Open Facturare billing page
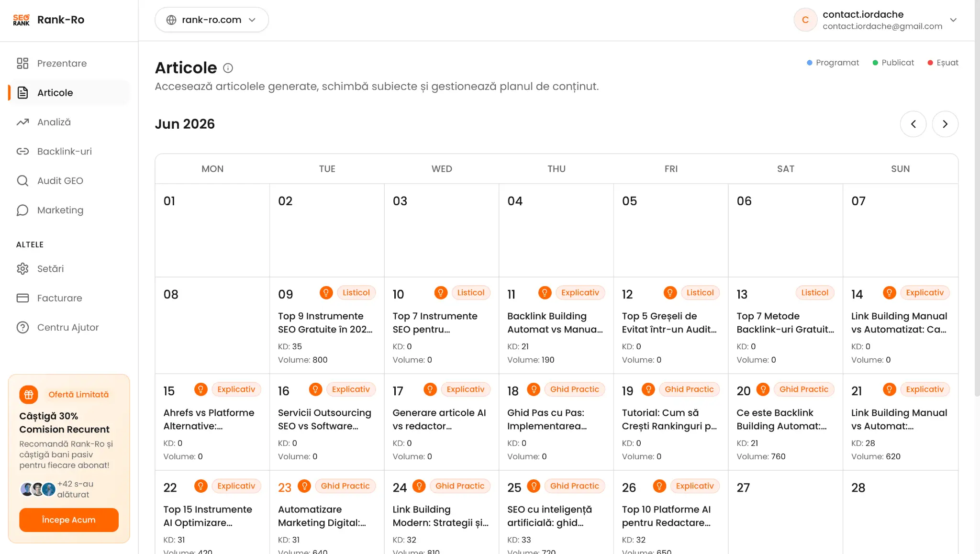The width and height of the screenshot is (980, 554). [x=69, y=298]
